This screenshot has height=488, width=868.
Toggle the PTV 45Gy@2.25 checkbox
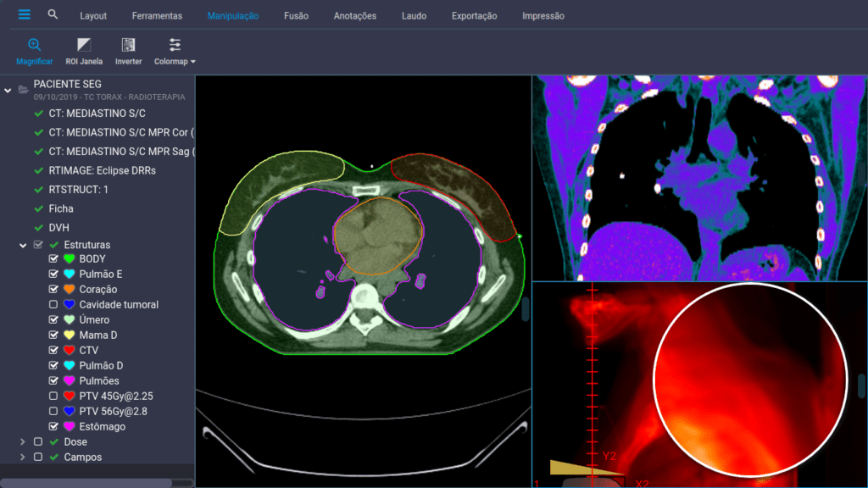53,396
